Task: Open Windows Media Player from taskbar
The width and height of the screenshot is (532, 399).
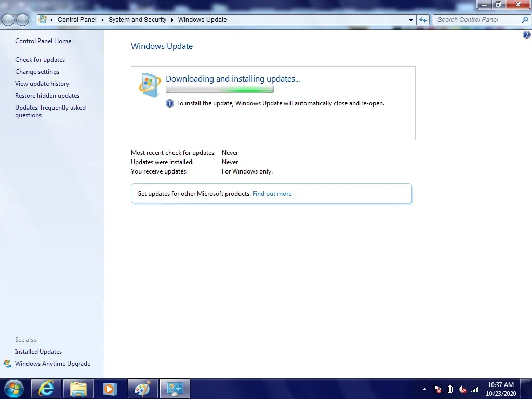Action: (x=110, y=389)
